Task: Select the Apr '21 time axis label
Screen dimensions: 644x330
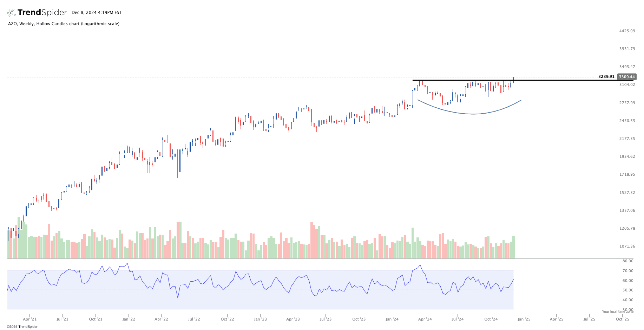Action: [x=29, y=319]
